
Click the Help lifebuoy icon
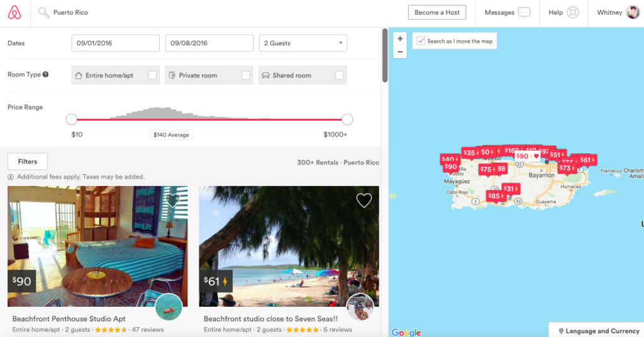click(573, 13)
